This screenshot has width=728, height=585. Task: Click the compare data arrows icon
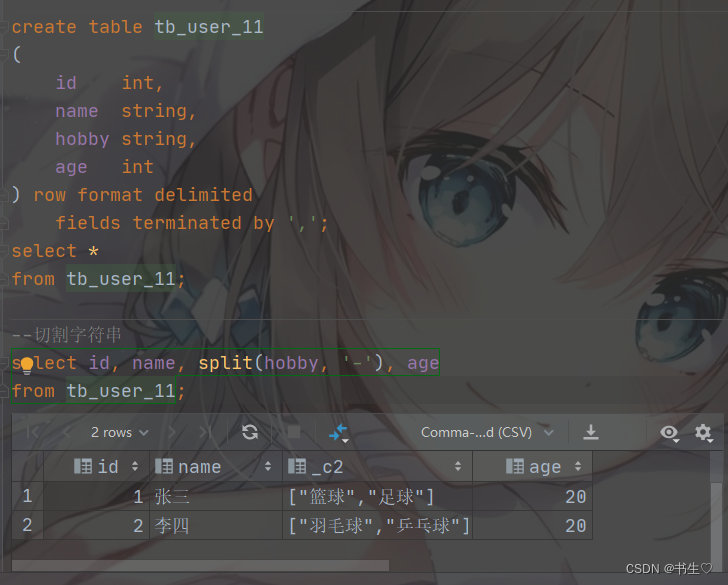(x=339, y=433)
